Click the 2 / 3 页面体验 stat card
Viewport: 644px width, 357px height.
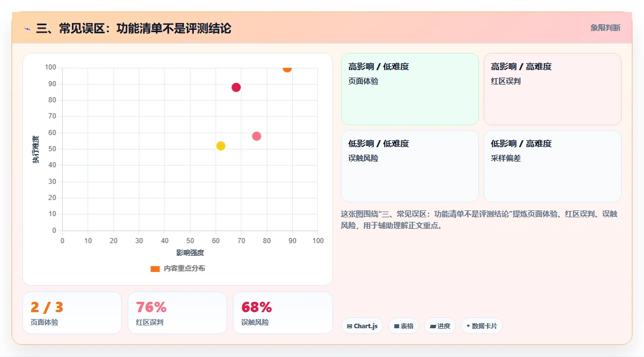click(72, 313)
